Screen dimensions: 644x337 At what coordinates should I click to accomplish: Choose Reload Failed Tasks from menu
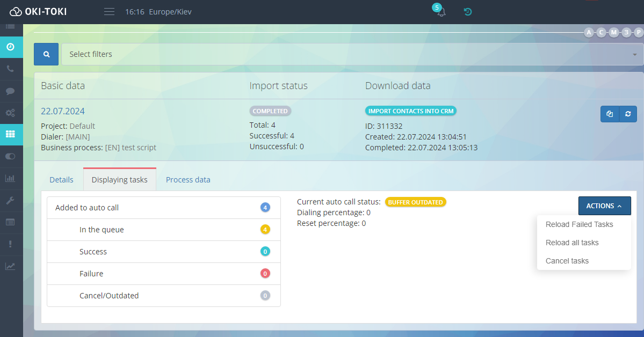[x=579, y=224]
